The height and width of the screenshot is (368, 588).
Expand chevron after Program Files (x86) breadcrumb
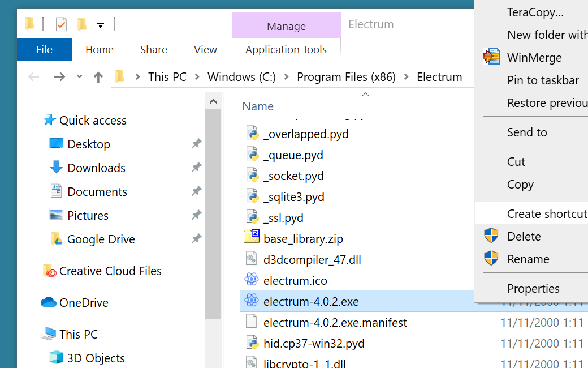(406, 77)
